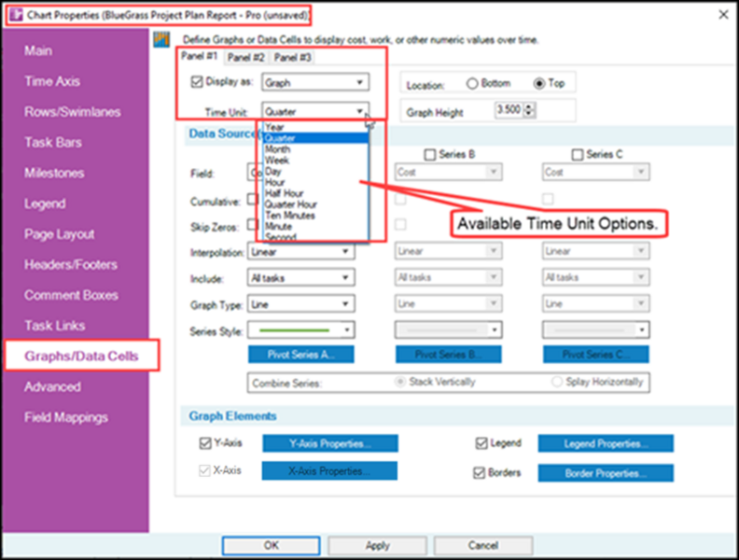Open the Time Axis page
Viewport: 739px width, 560px height.
tap(52, 81)
